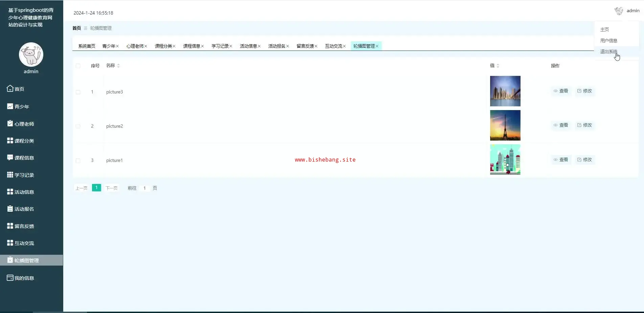Choose 主页 from the user dropdown menu
644x313 pixels.
click(x=604, y=29)
